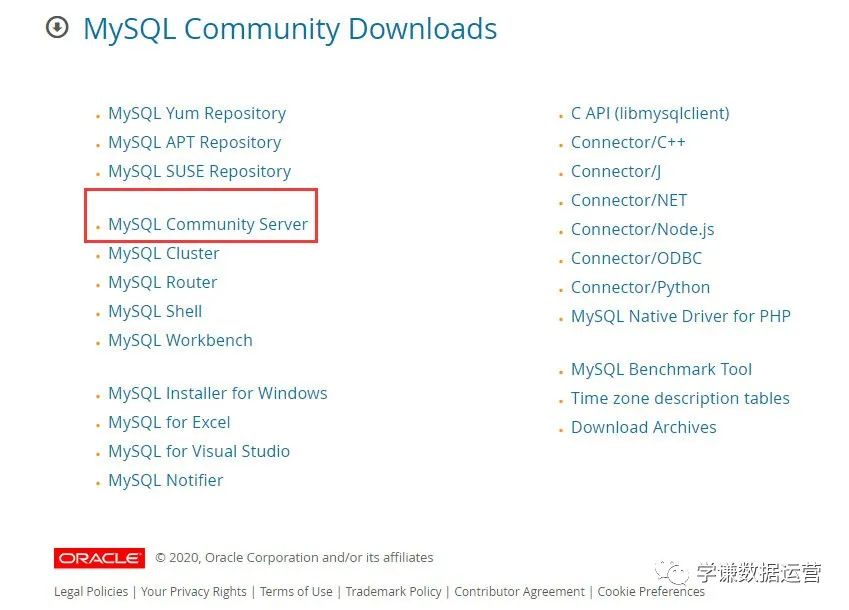Viewport: 849px width, 610px height.
Task: Open Connector/Node.js downloads
Action: click(643, 229)
